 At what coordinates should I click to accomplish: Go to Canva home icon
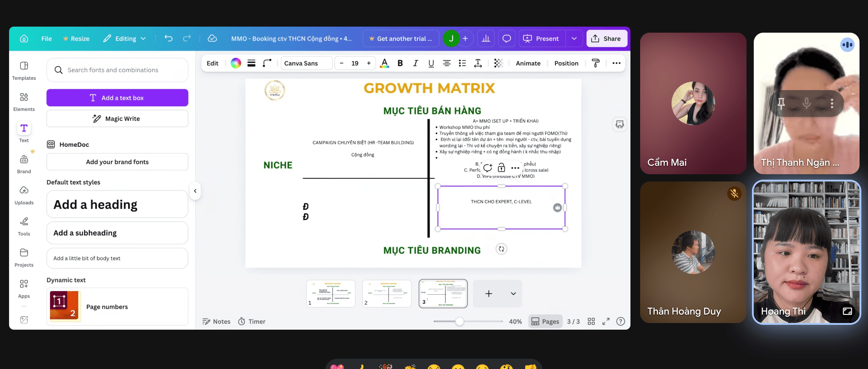click(24, 39)
